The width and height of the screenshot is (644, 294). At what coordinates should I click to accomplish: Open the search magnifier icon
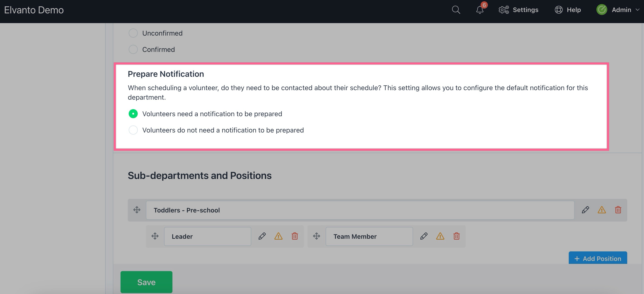click(x=456, y=10)
